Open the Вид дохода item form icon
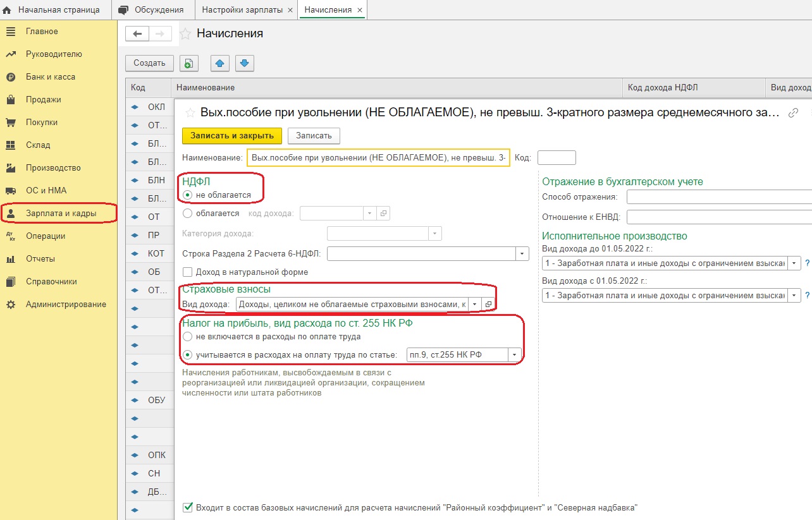The width and height of the screenshot is (812, 520). pos(488,305)
